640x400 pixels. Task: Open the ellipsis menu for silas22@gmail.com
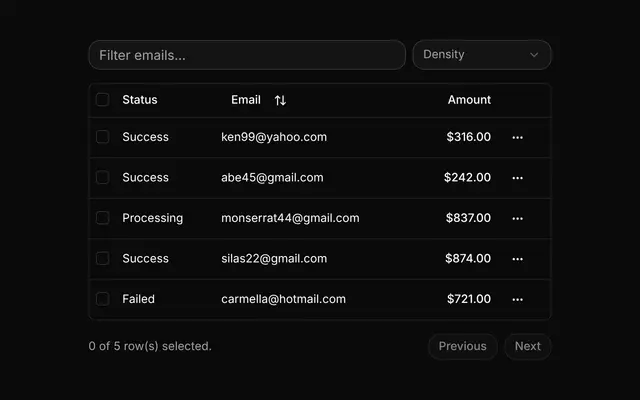pyautogui.click(x=517, y=259)
